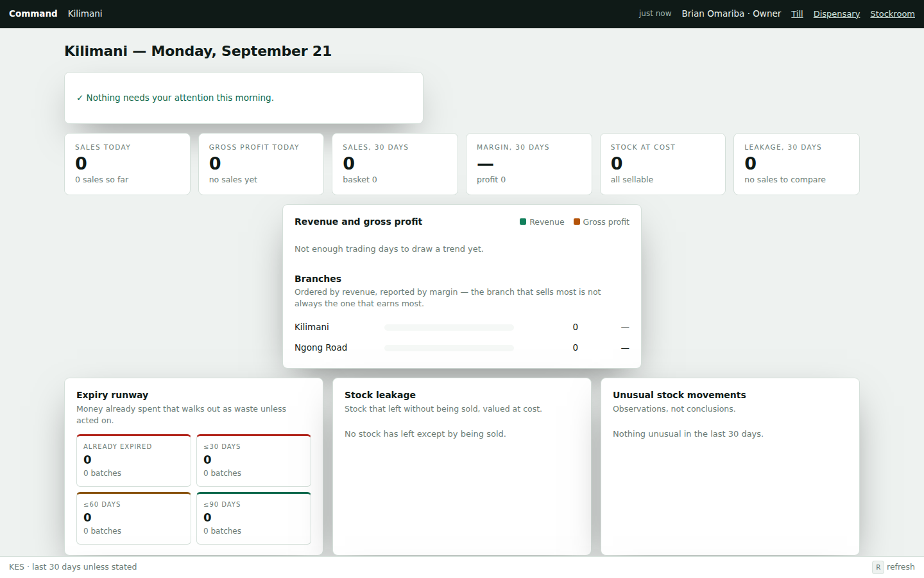Click the Command brand title
Screen dimensions: 924x578
[x=33, y=13]
